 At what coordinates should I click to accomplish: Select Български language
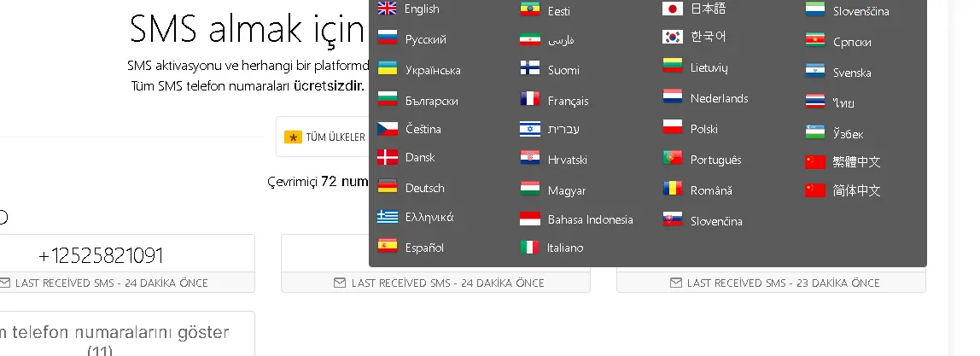pyautogui.click(x=431, y=101)
